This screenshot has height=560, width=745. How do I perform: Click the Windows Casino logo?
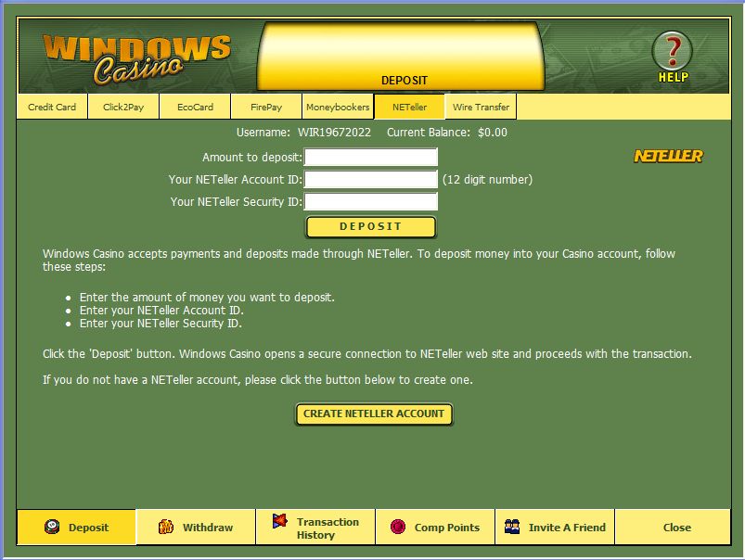click(x=136, y=59)
